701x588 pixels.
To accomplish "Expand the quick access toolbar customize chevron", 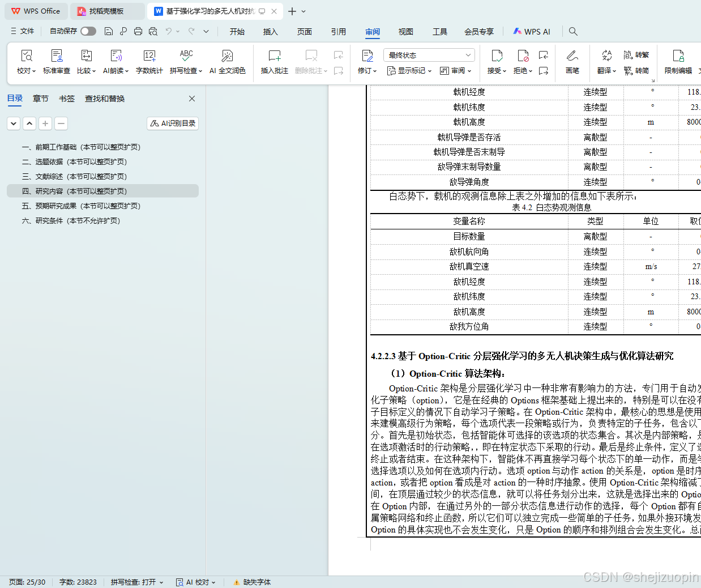I will 206,31.
